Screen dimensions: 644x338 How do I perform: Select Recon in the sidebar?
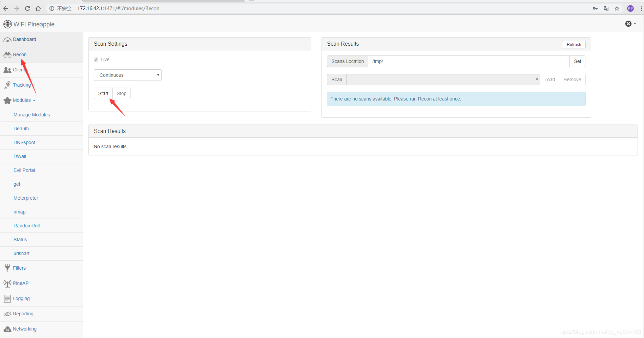tap(20, 54)
